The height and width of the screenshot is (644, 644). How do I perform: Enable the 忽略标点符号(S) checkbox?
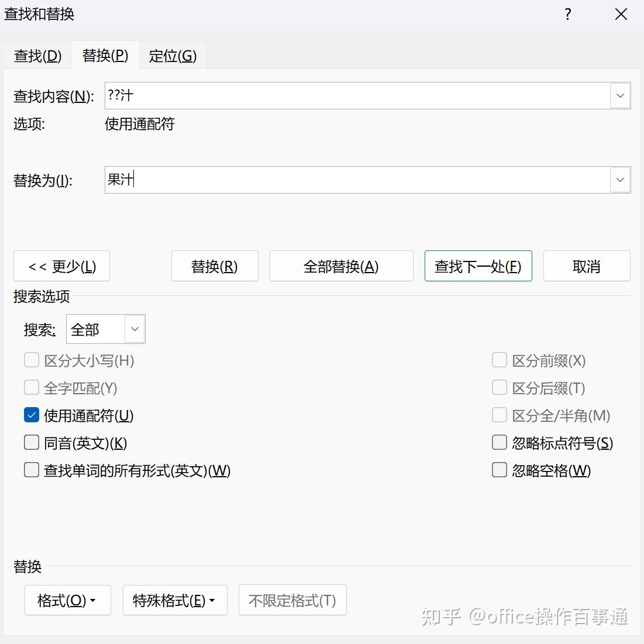[x=500, y=443]
